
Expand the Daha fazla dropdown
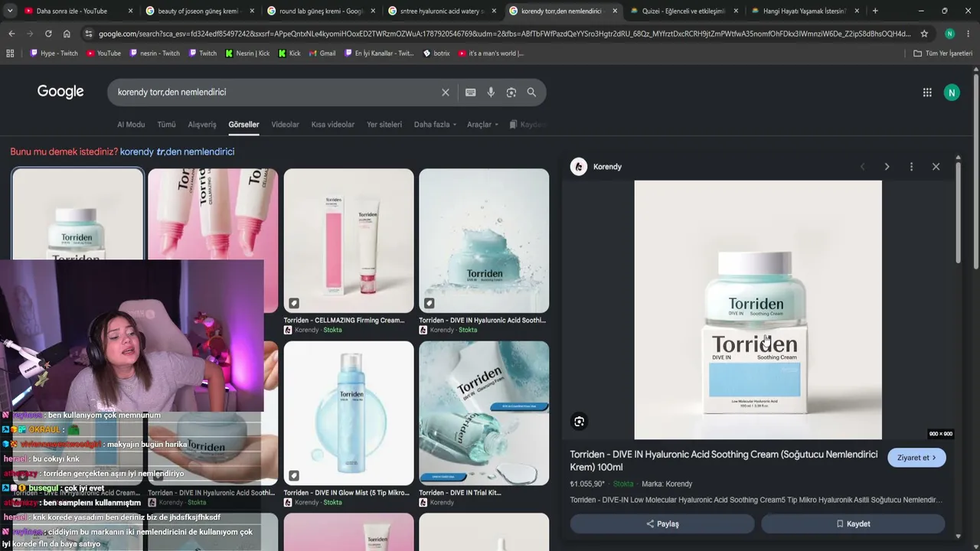435,125
